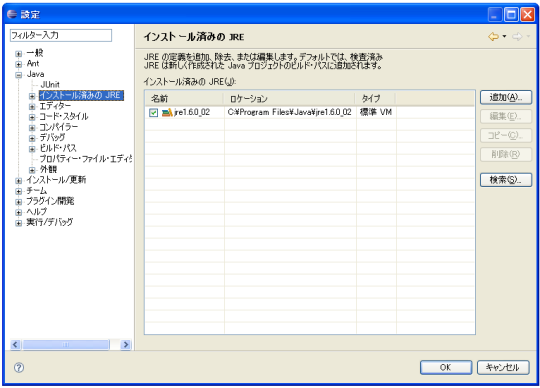
Task: Click the フィルター入力 filter field
Action: pyautogui.click(x=61, y=35)
